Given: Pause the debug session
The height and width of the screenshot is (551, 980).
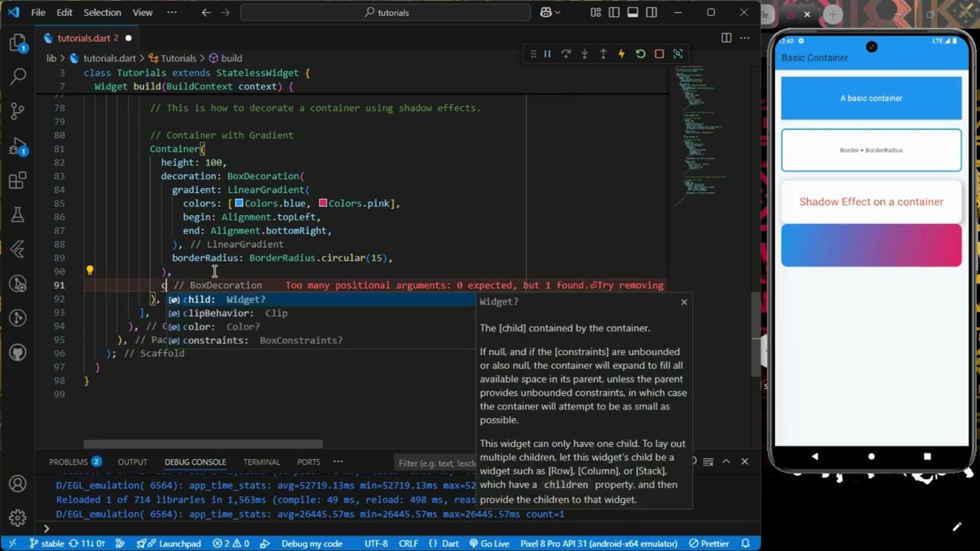Looking at the screenshot, I should pos(547,54).
